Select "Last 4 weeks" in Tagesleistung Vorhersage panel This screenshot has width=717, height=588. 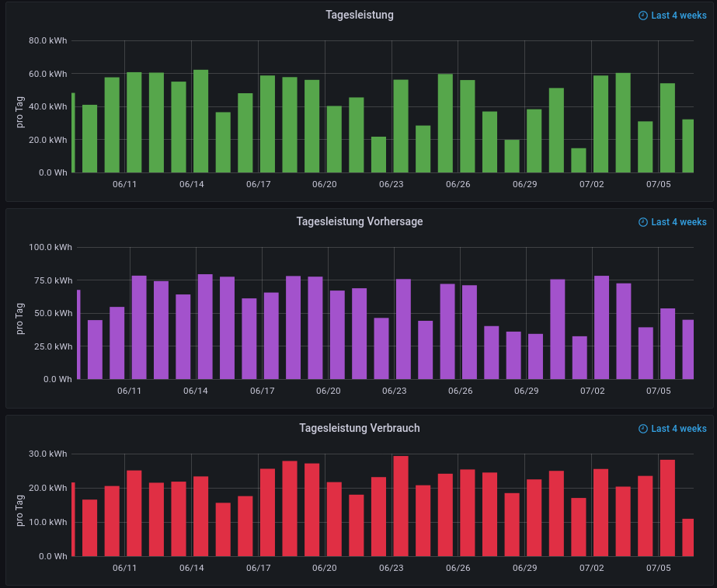[678, 222]
